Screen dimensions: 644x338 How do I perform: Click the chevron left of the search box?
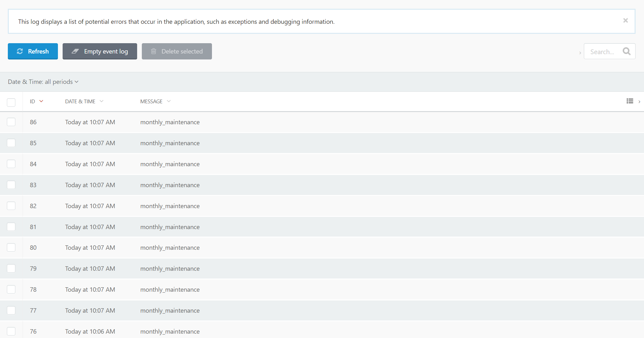[580, 53]
